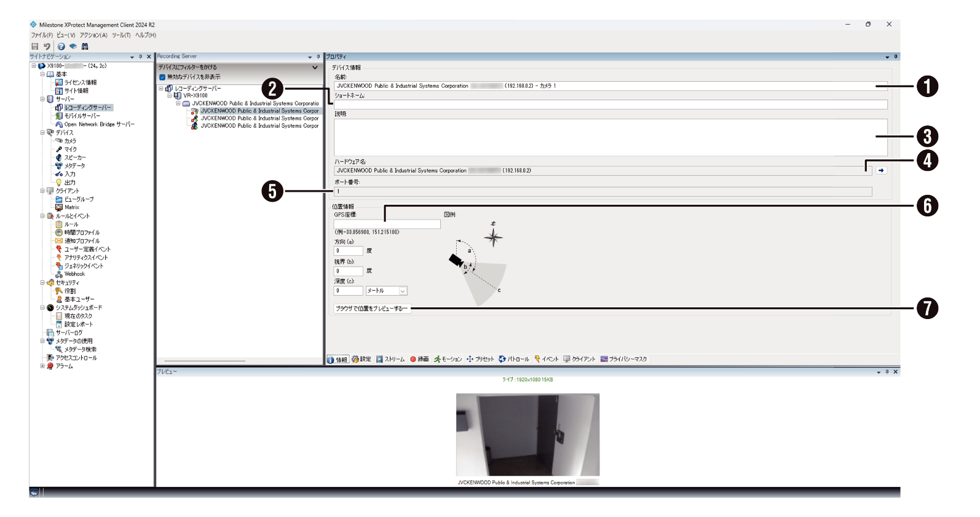Switch to the プライバシーマスク tab
Viewport: 980px width, 517px height.
click(623, 359)
